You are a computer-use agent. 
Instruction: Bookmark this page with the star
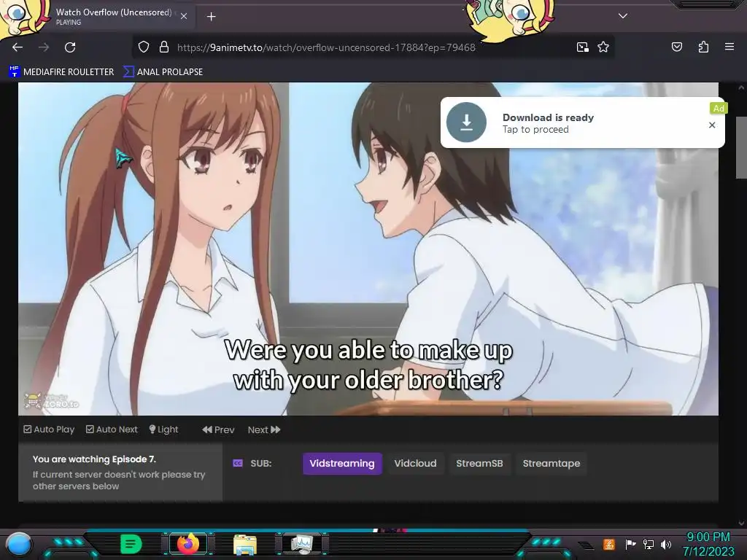point(603,47)
